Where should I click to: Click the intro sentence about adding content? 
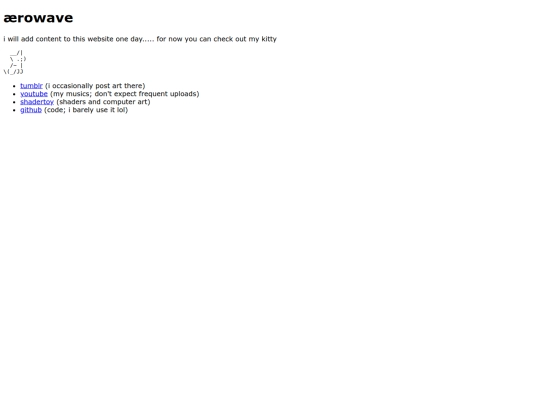pos(140,39)
